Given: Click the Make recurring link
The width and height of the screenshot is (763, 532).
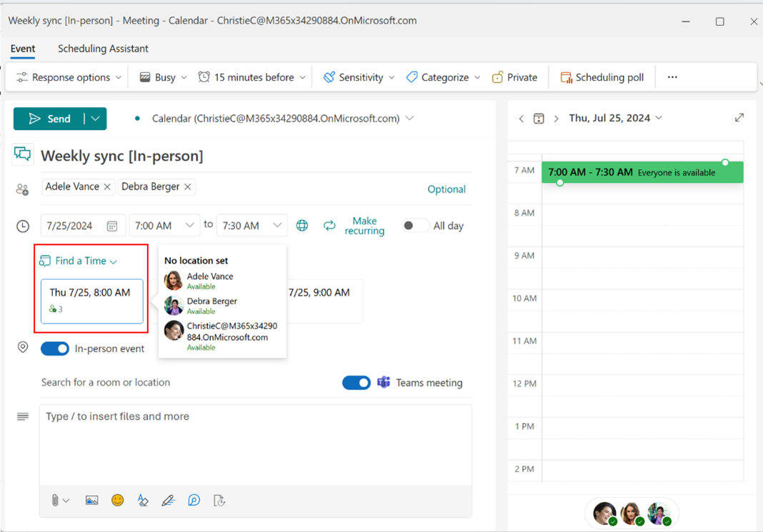Looking at the screenshot, I should (364, 225).
